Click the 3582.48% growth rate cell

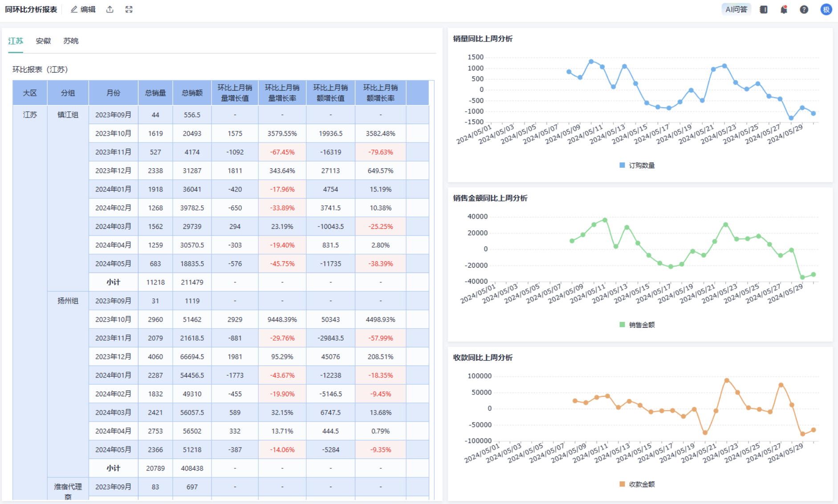[381, 134]
